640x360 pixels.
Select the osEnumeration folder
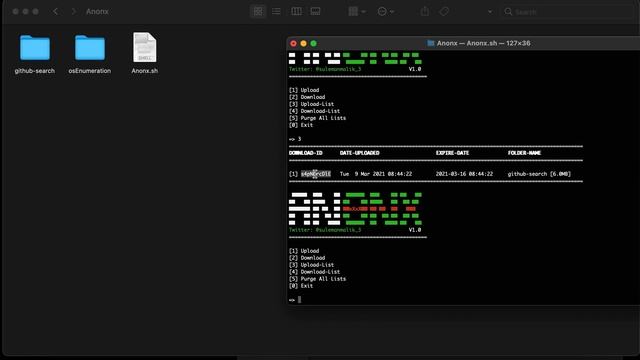pos(90,54)
